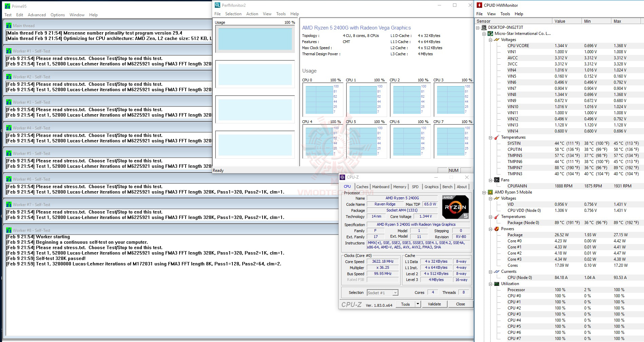Viewport: 644px width, 342px height.
Task: Click the Utilization icon in HWMonitor
Action: point(497,284)
